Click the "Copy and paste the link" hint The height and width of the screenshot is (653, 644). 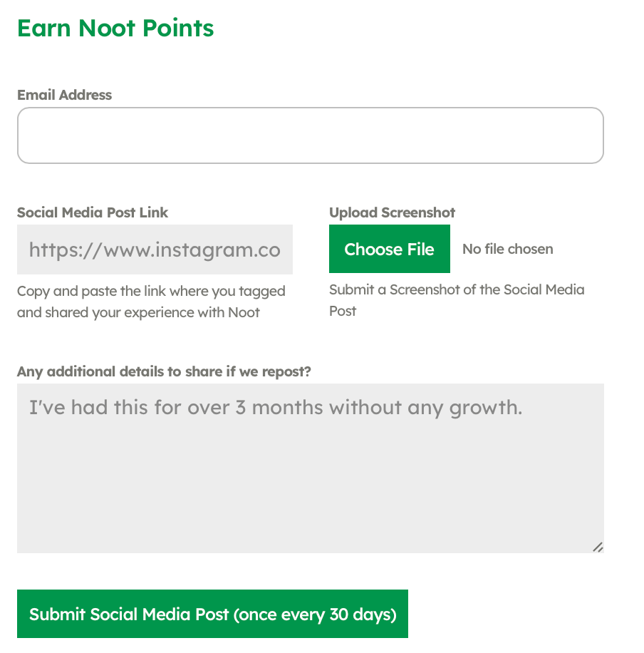coord(151,291)
